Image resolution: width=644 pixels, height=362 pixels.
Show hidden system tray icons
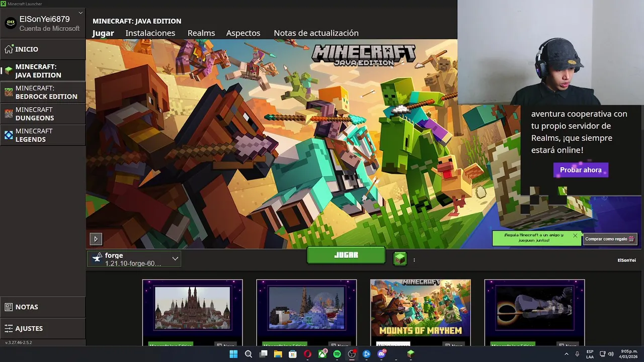(567, 354)
